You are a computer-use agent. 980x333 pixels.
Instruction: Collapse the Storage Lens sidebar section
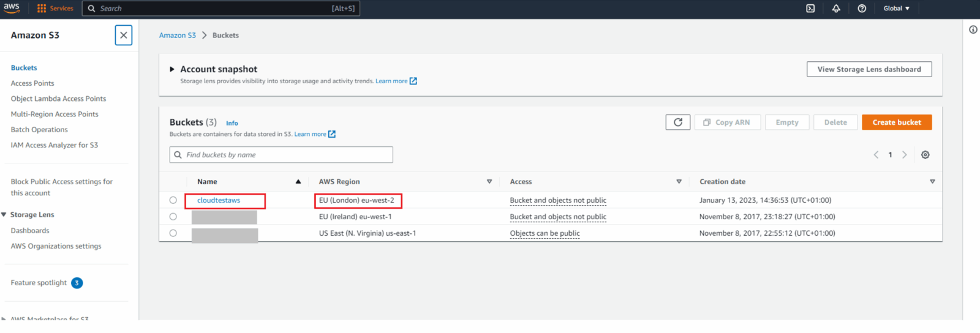[x=4, y=215]
